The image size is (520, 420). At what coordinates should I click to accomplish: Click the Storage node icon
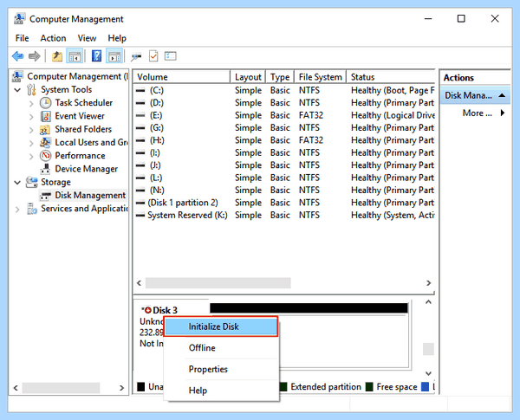coord(32,182)
